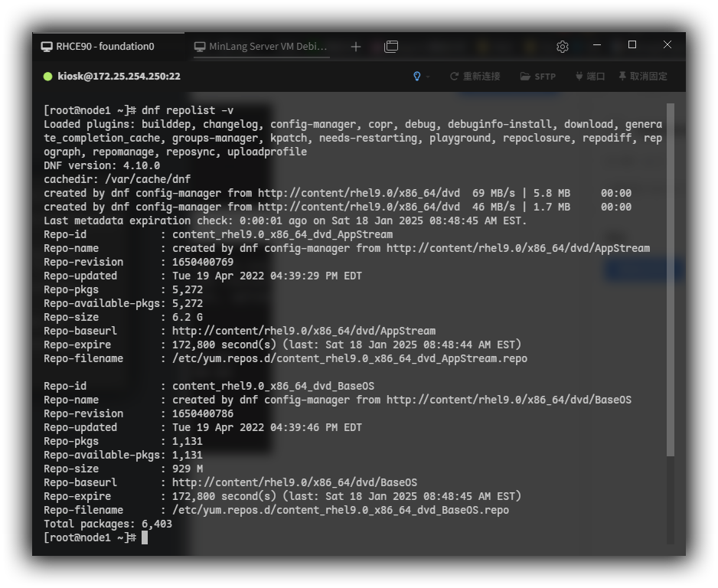Click the green connection status dot

48,77
